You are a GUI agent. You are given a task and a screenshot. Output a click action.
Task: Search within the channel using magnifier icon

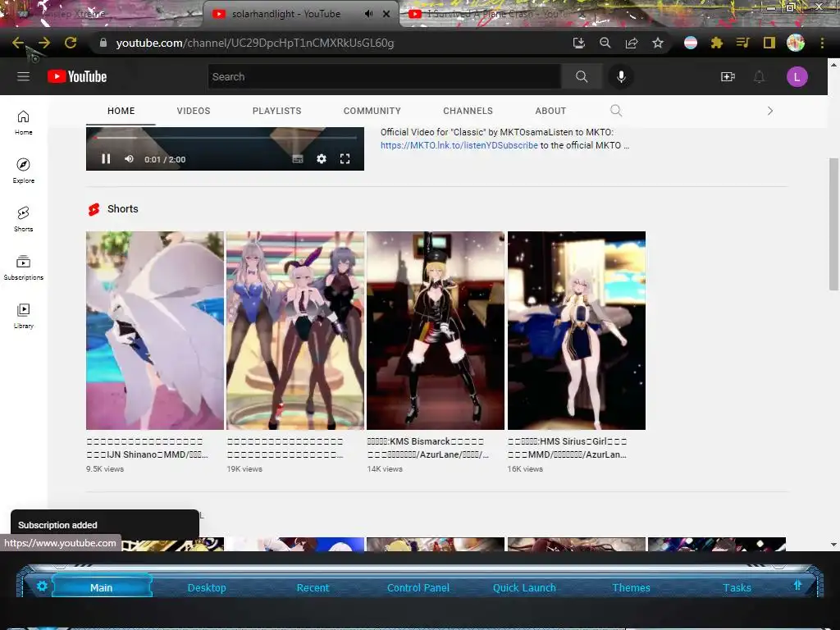tap(616, 111)
